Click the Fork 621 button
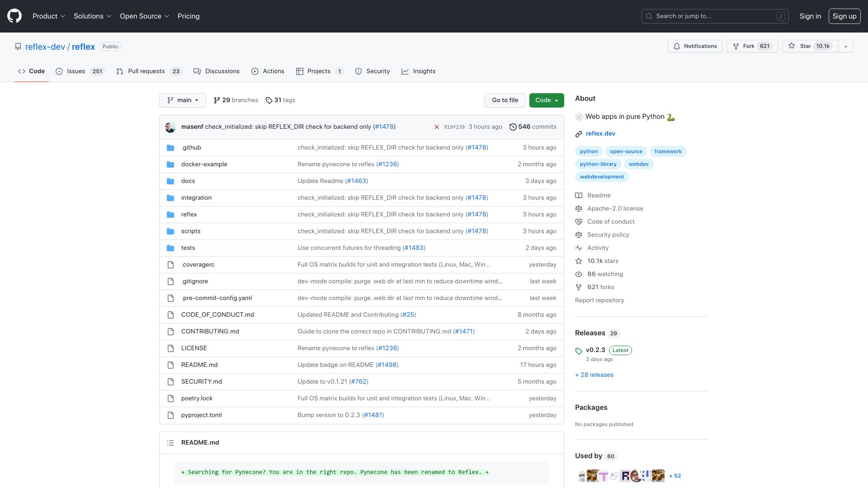The image size is (868, 488). pos(752,46)
